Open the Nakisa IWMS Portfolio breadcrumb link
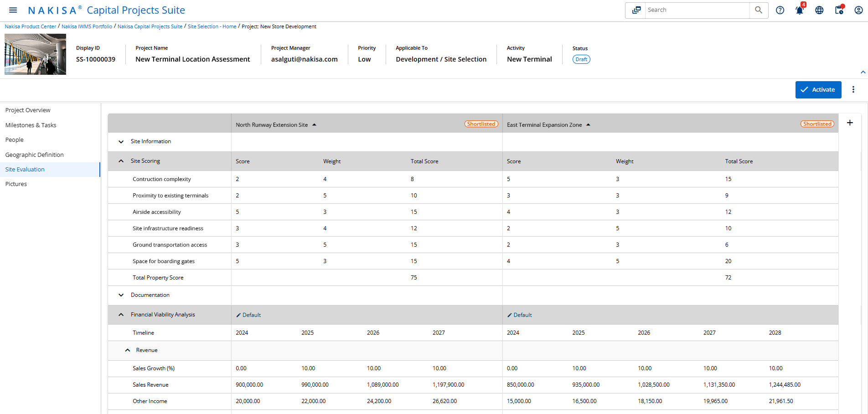The image size is (868, 414). (87, 26)
